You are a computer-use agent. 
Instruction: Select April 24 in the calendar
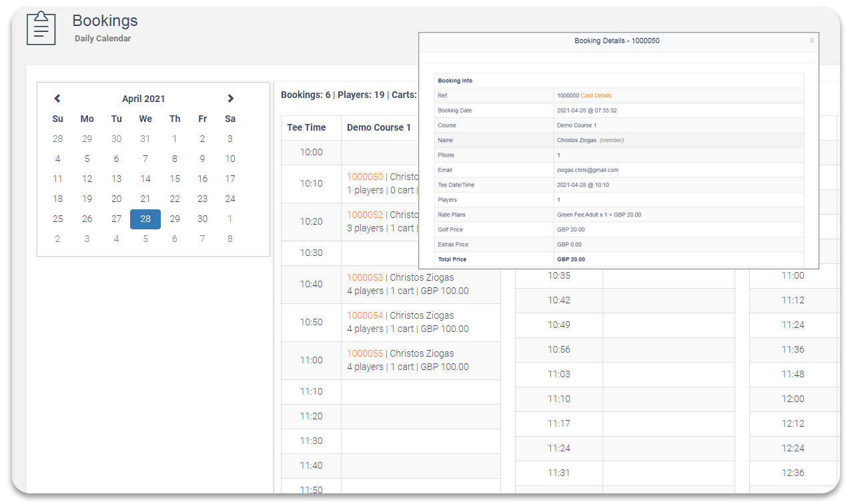pyautogui.click(x=230, y=199)
